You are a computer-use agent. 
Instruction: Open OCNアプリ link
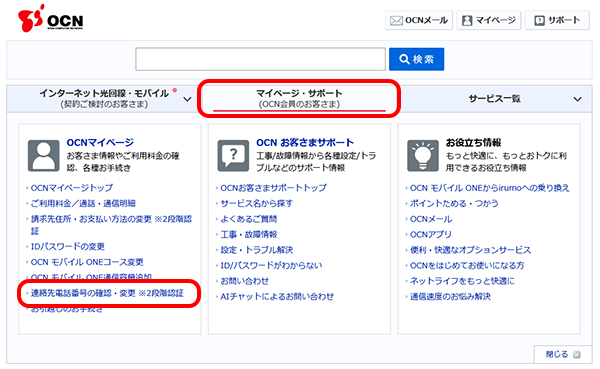coord(430,234)
